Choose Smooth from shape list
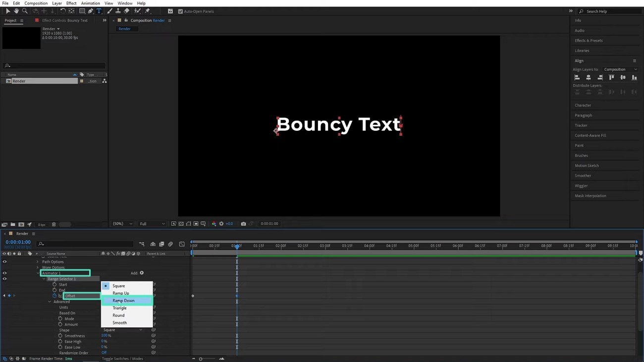644x362 pixels. 127,323
